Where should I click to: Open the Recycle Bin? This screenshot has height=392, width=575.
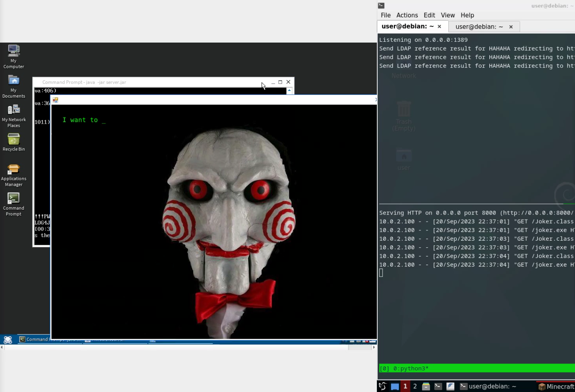click(x=14, y=139)
